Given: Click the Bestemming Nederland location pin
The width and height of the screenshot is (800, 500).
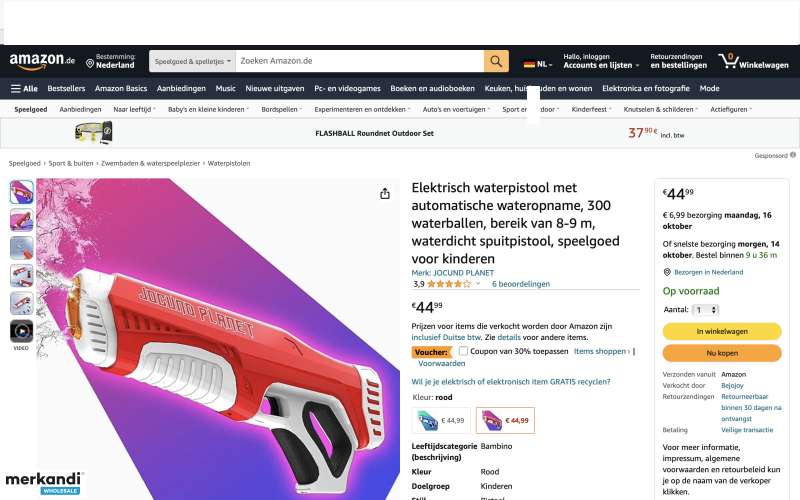Looking at the screenshot, I should 90,64.
